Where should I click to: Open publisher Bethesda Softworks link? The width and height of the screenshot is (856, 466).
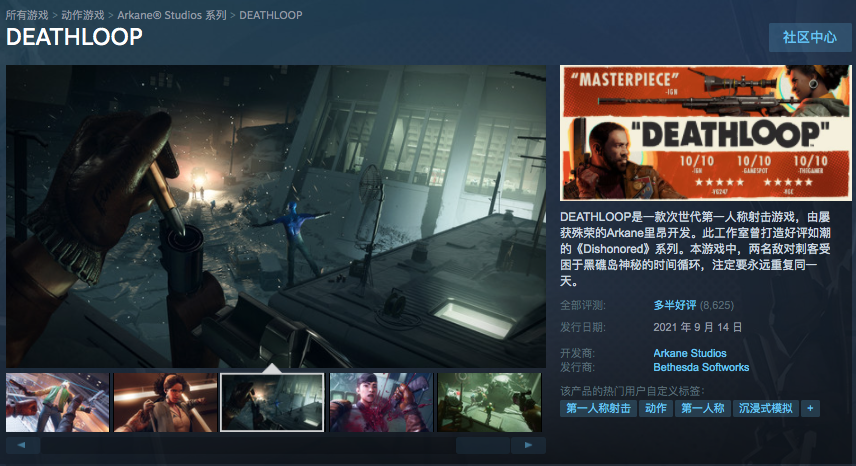(x=701, y=367)
